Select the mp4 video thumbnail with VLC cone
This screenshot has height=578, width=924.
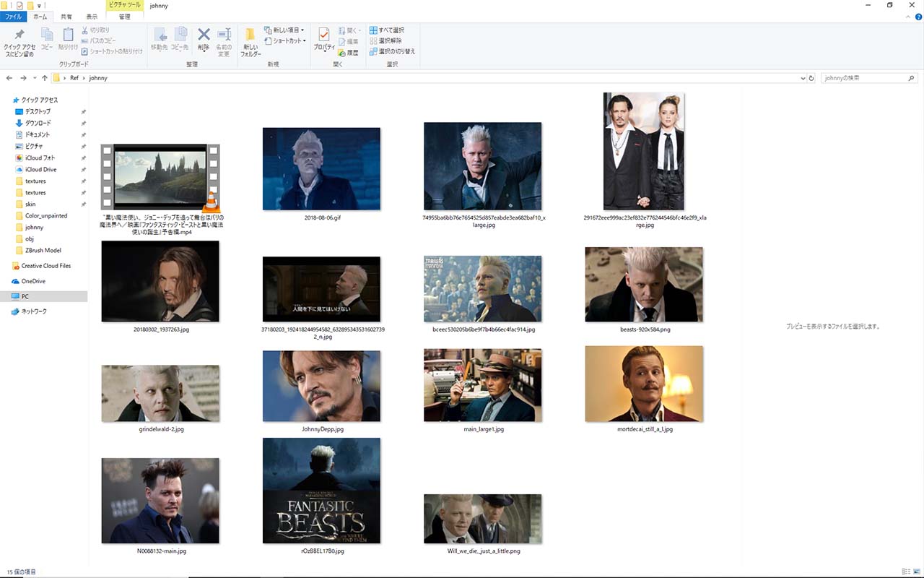[x=160, y=177]
